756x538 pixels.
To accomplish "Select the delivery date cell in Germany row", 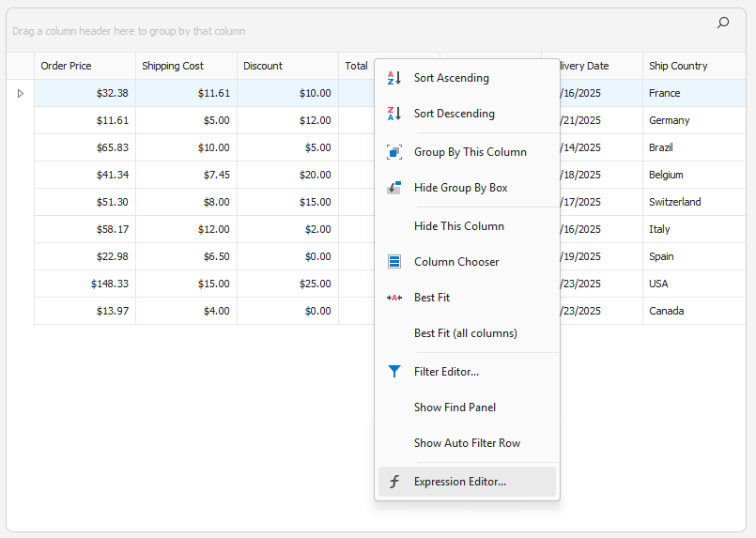I will point(601,120).
